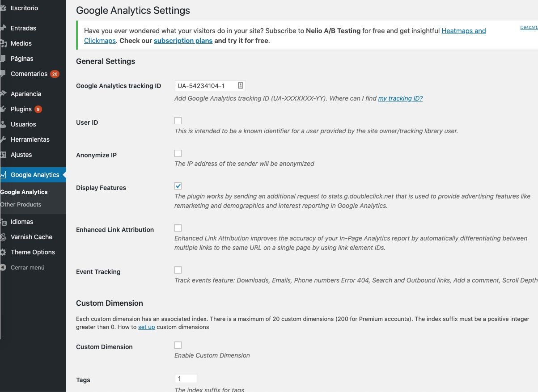Screen dimensions: 538x392
Task: Click the Cerrar menú collapse arrow icon
Action: point(3,267)
